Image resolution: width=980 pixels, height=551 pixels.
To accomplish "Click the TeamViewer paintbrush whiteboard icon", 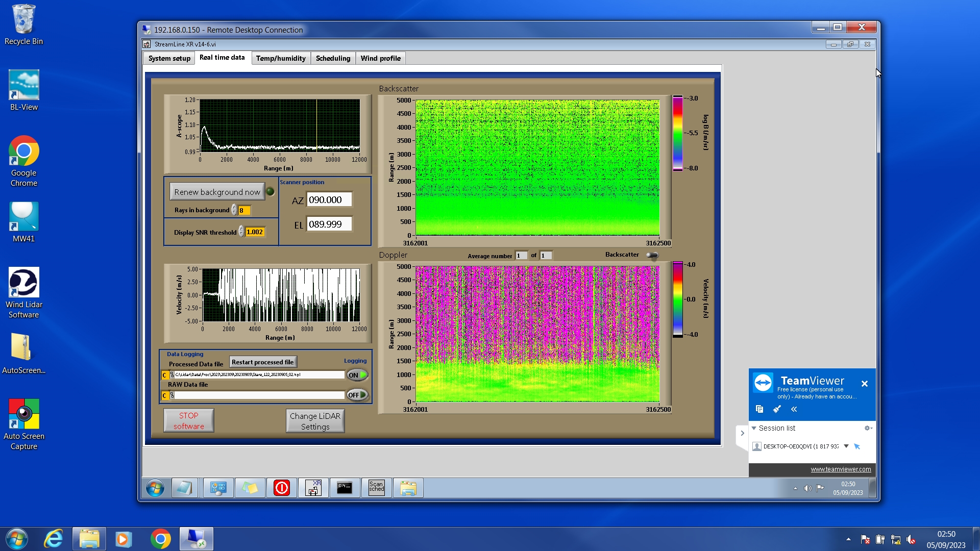I will click(777, 409).
